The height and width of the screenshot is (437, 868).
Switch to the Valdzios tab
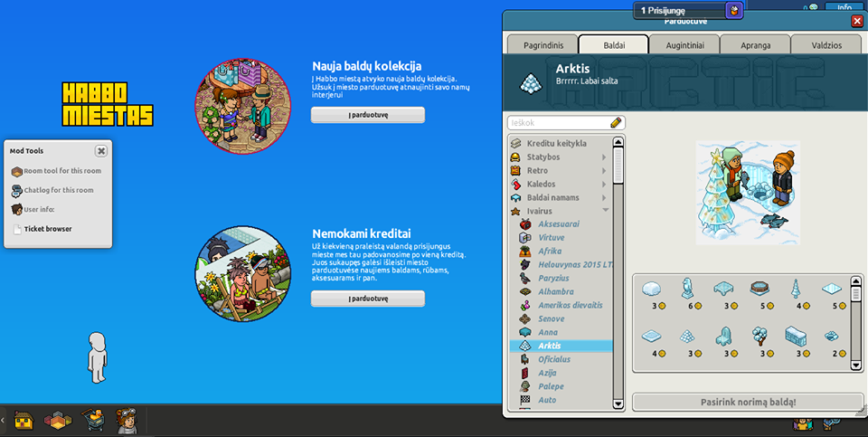coord(826,45)
